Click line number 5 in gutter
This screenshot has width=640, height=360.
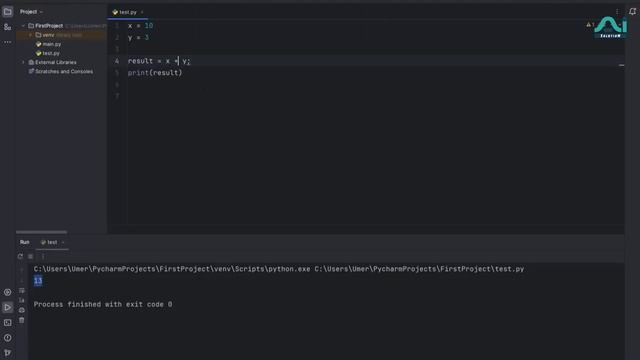pos(117,73)
